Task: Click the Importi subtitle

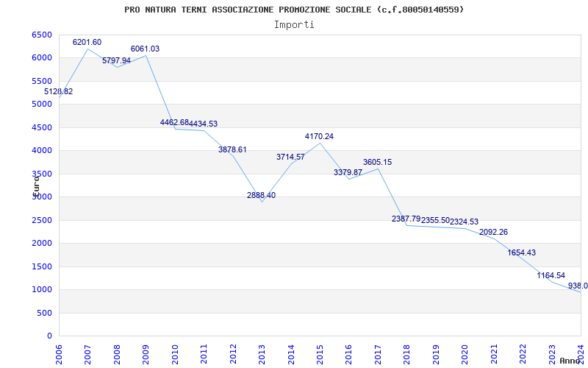Action: (294, 25)
